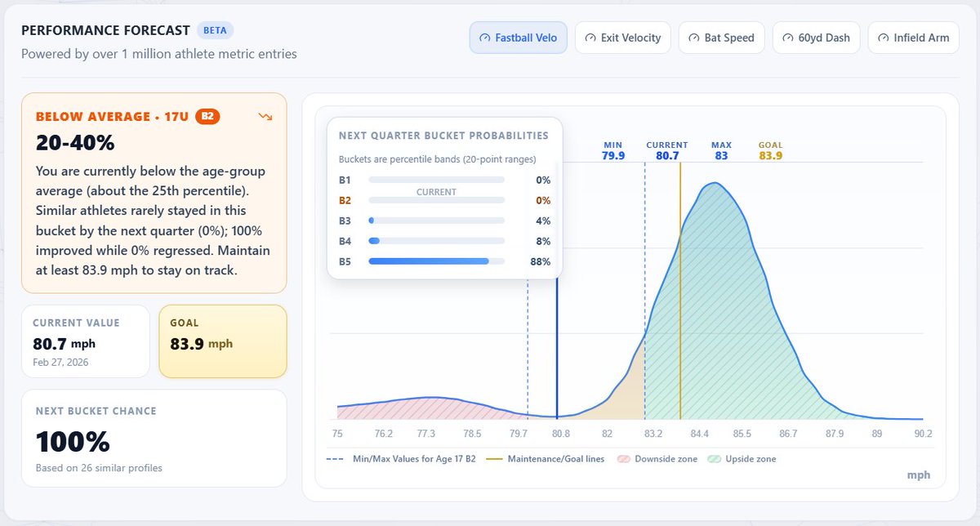Click the CURRENT 80.7 chart label
The image size is (980, 526).
pos(667,150)
